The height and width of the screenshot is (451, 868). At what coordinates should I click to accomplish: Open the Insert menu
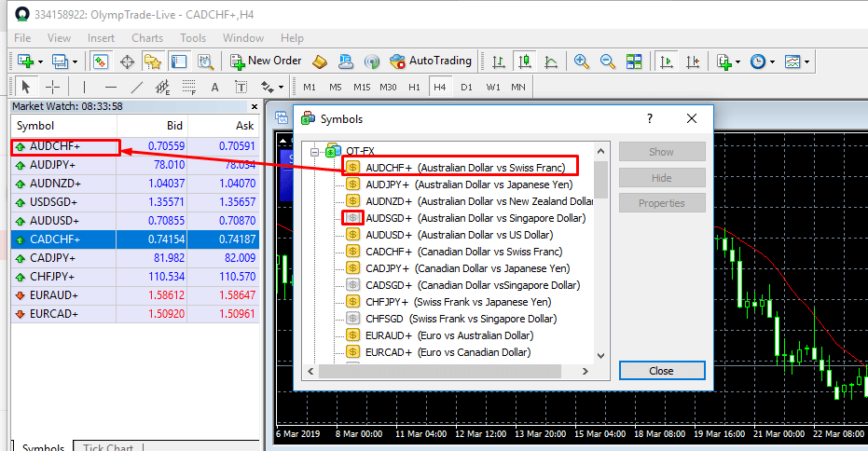click(101, 38)
